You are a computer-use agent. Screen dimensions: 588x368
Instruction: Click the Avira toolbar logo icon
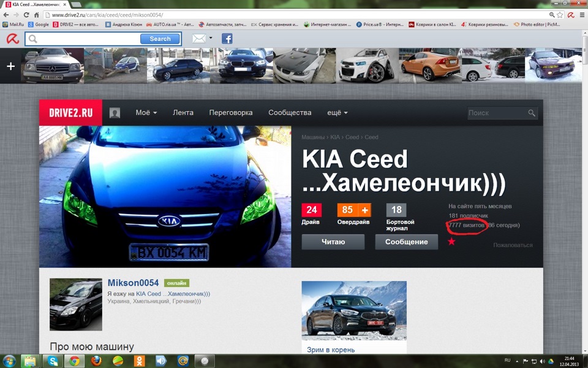coord(13,38)
